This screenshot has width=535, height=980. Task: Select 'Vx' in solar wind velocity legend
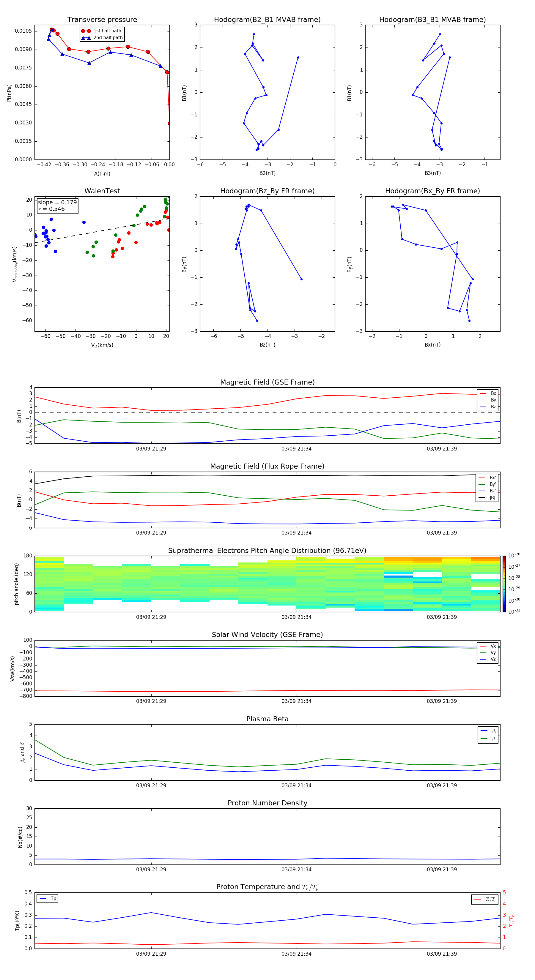click(488, 646)
